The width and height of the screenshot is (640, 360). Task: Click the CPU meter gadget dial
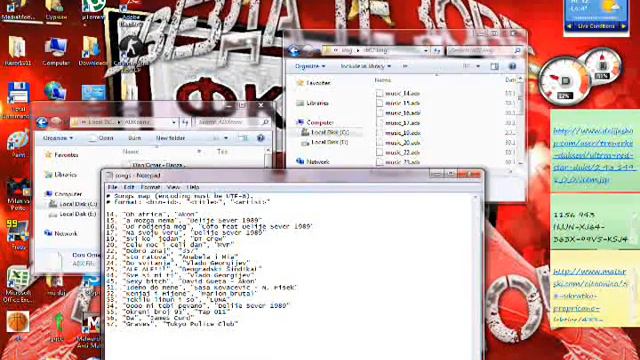(564, 80)
